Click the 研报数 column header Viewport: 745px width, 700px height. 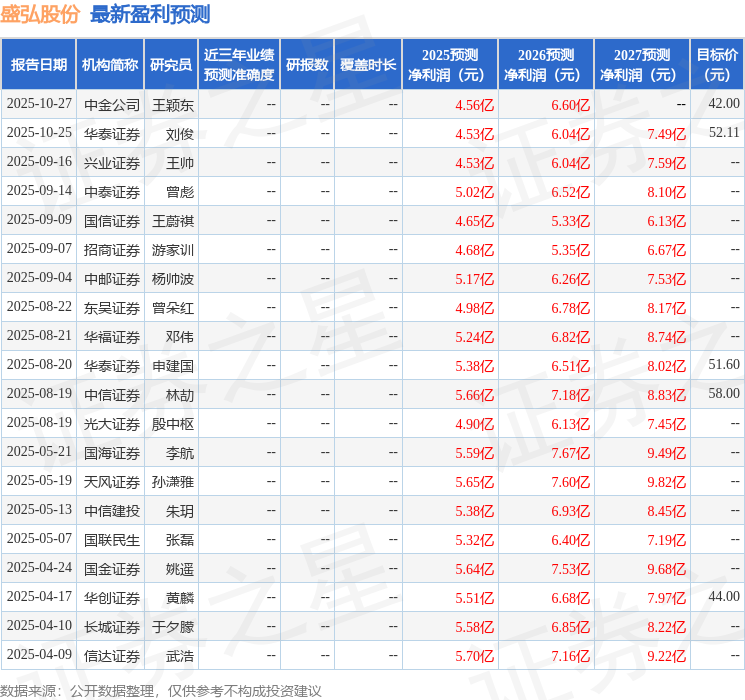point(307,64)
